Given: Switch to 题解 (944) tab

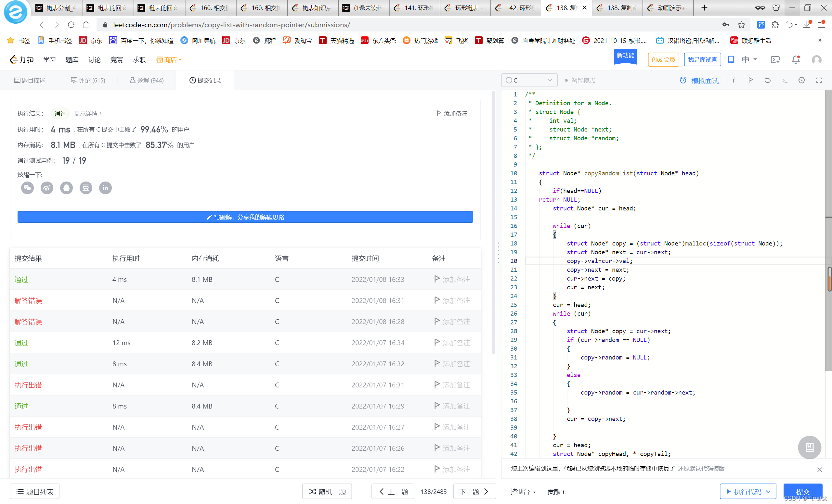Looking at the screenshot, I should [147, 80].
